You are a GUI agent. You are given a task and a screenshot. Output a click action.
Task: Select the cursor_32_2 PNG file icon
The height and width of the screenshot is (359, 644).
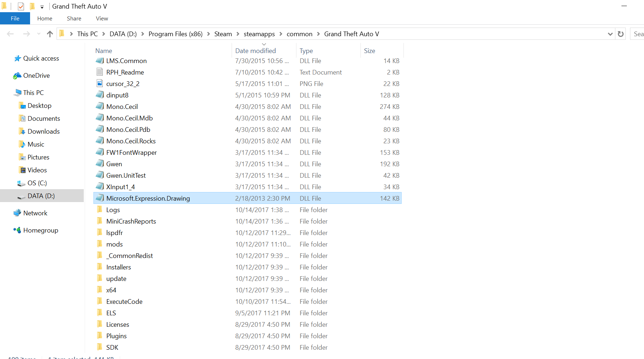pos(100,83)
